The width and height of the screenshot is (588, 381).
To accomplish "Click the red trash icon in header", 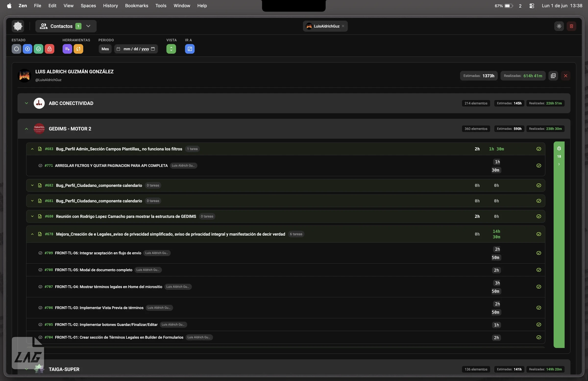I will click(x=571, y=26).
